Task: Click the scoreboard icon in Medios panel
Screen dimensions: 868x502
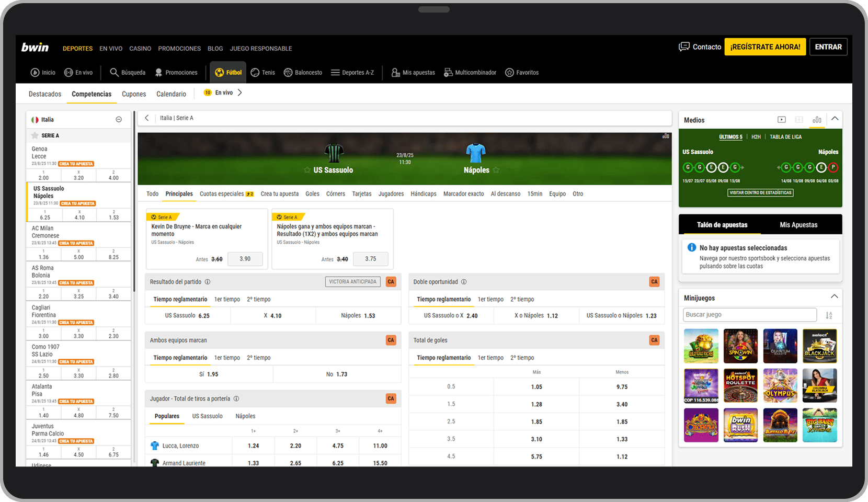Action: pos(799,120)
